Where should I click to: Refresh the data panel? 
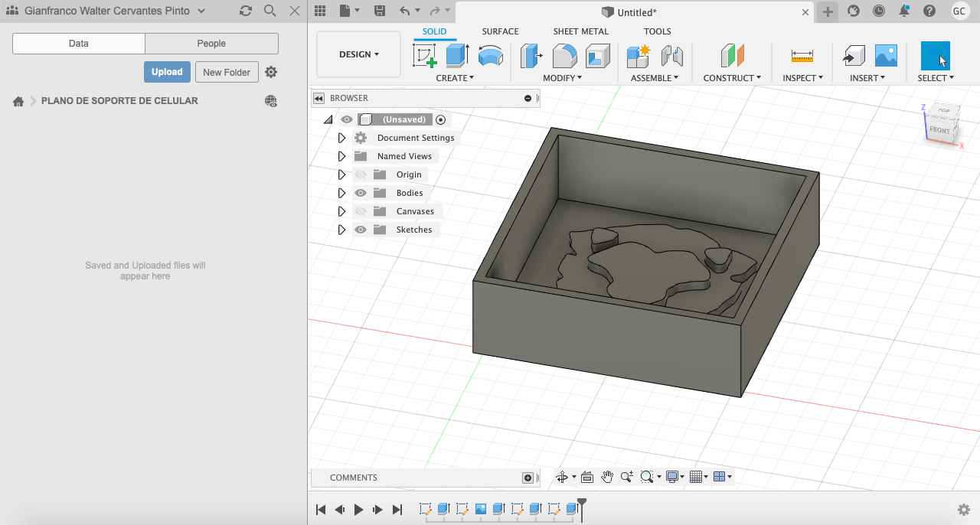245,11
